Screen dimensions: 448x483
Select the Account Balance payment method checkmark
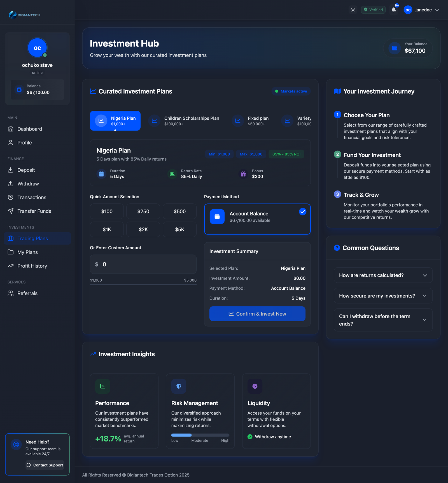[302, 212]
